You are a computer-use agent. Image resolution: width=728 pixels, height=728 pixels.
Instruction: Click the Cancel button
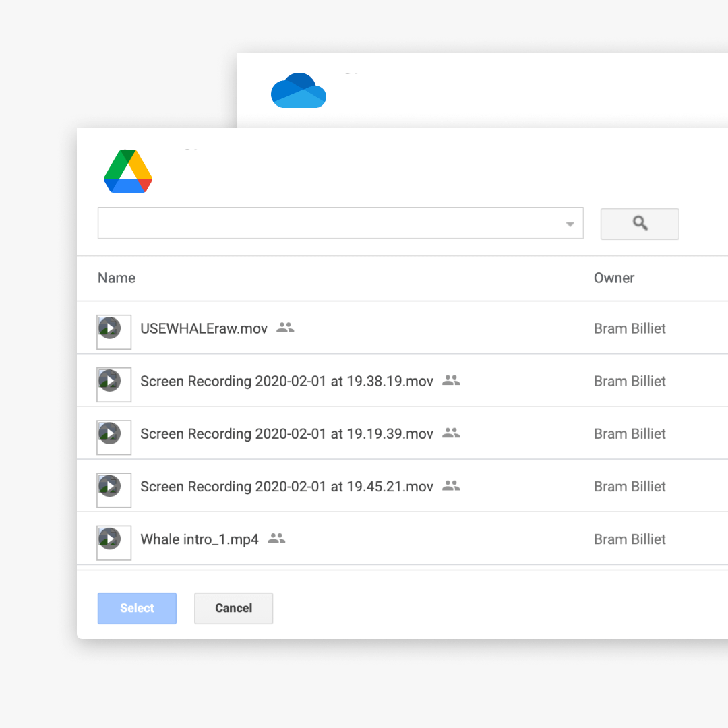(x=233, y=608)
